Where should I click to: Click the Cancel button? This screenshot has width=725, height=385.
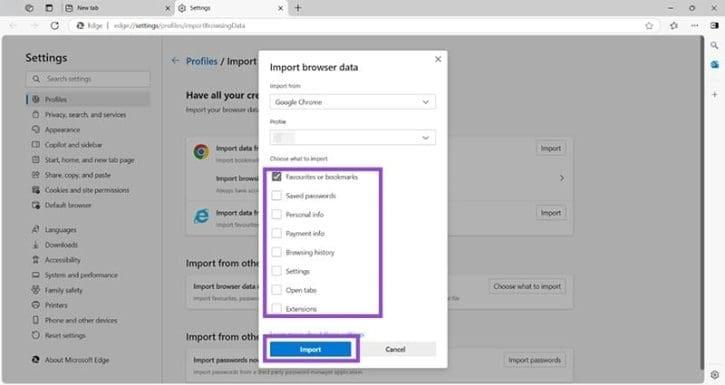pyautogui.click(x=395, y=349)
